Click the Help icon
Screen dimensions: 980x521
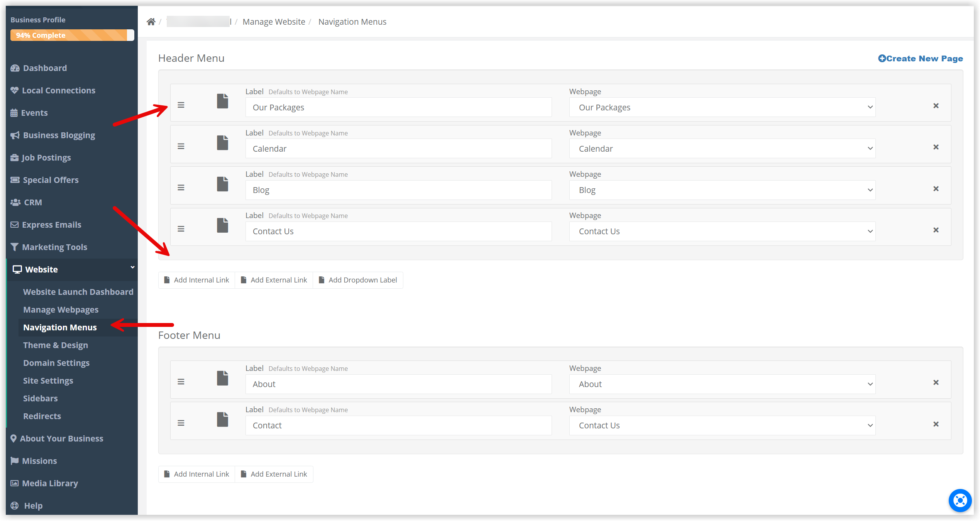(14, 506)
